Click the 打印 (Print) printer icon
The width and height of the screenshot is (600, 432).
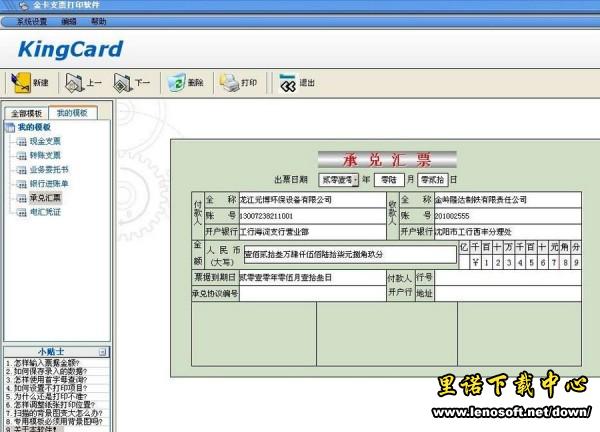click(x=229, y=82)
